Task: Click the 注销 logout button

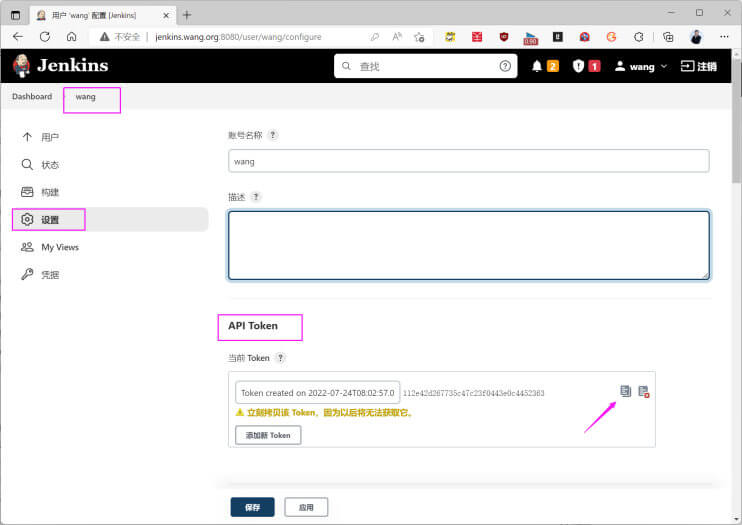Action: [698, 66]
